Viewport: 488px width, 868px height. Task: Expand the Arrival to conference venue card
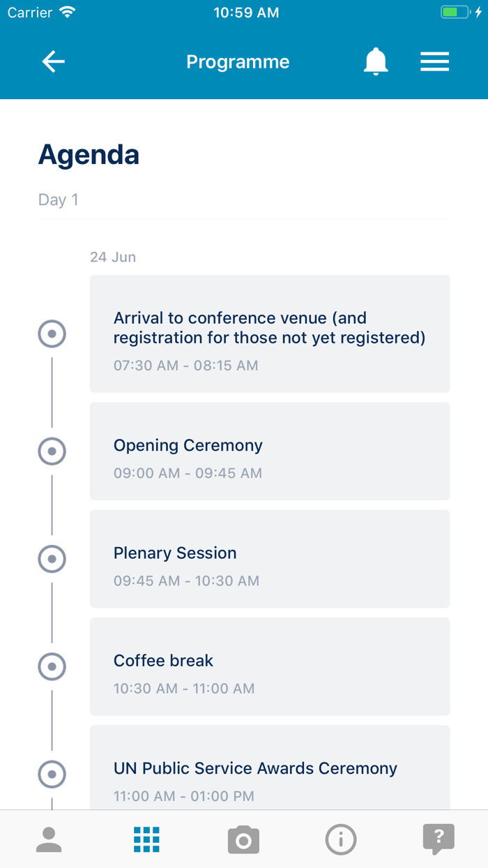[x=269, y=334]
